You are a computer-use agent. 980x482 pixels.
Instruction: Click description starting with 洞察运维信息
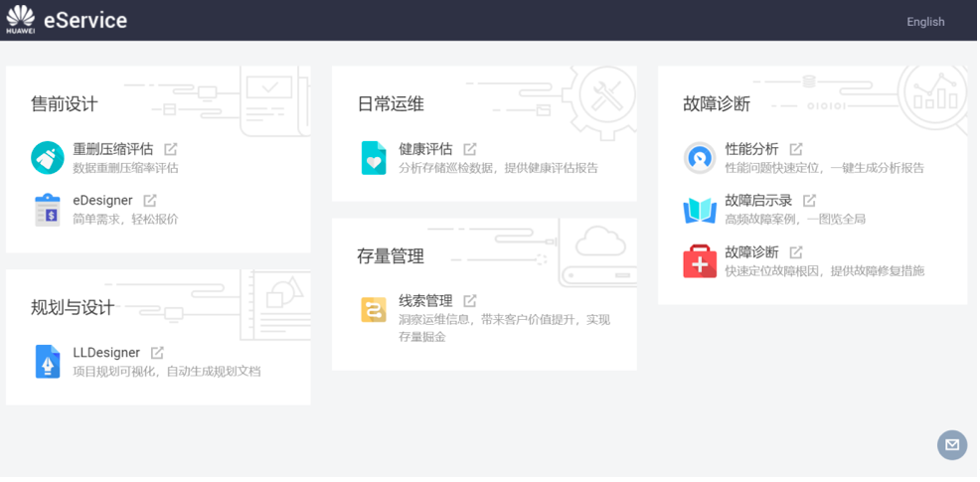click(x=504, y=328)
